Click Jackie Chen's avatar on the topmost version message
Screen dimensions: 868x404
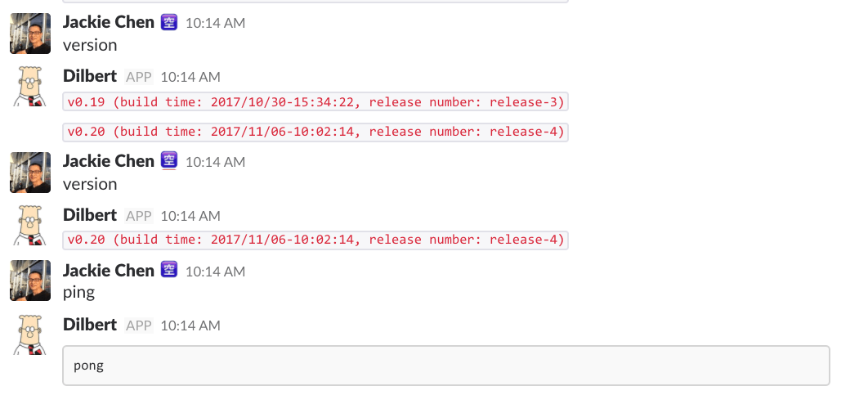[30, 34]
